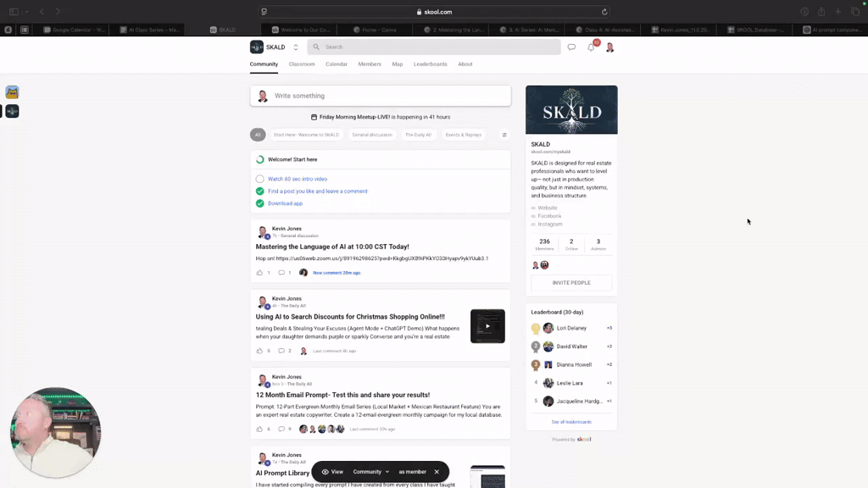The height and width of the screenshot is (488, 868).
Task: Click the Write something post box
Action: pos(381,96)
